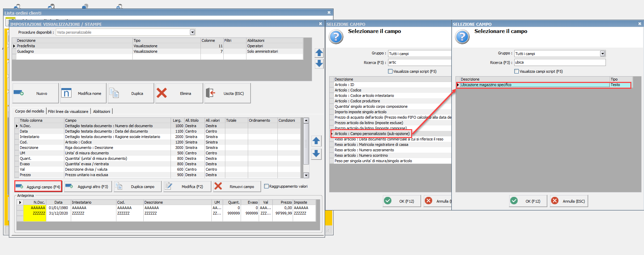Screen dimensions: 644x255
Task: Select the Predefinita view row
Action: pyautogui.click(x=158, y=46)
